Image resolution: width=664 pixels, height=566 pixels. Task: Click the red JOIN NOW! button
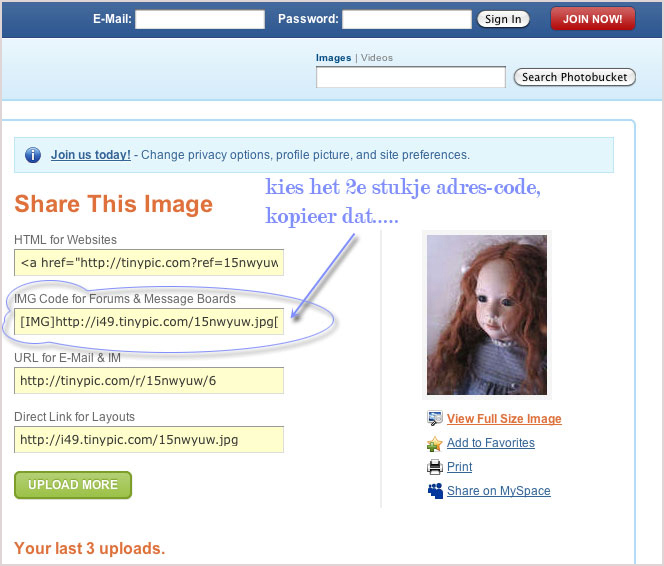click(x=593, y=19)
